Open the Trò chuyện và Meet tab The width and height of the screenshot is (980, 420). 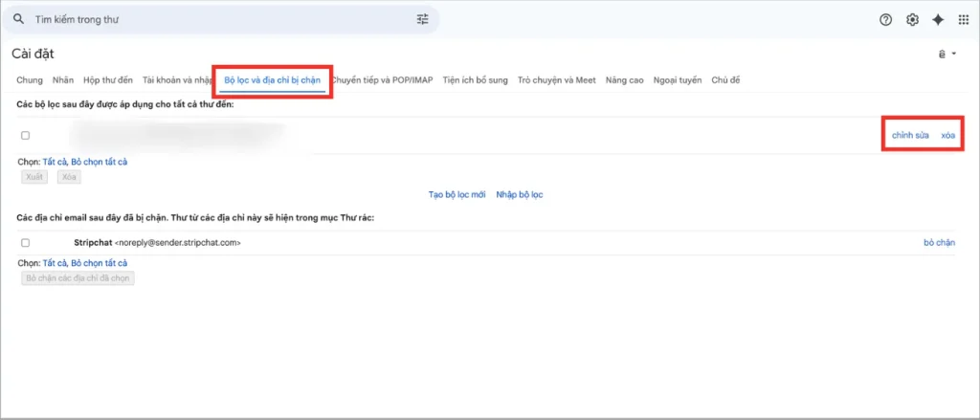click(557, 80)
